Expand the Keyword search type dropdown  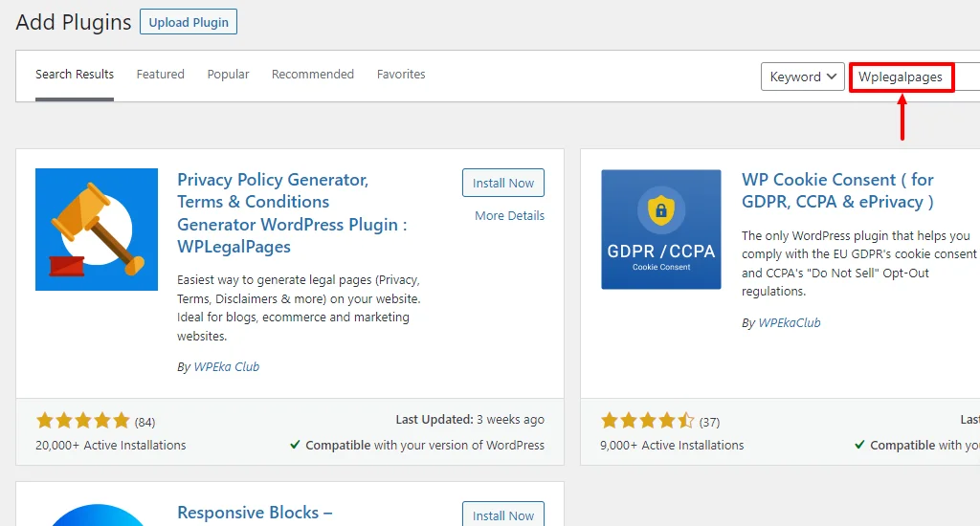click(803, 77)
